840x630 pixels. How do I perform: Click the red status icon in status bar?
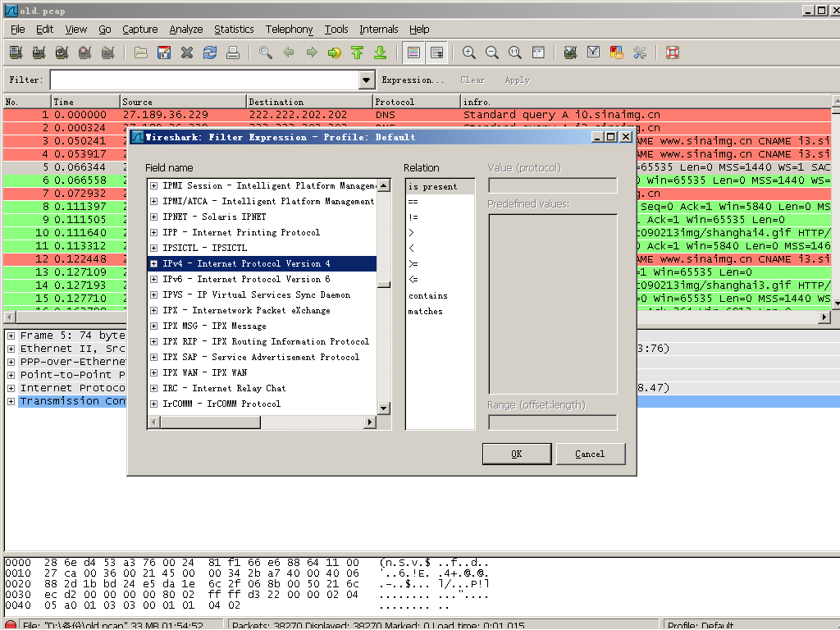10,624
